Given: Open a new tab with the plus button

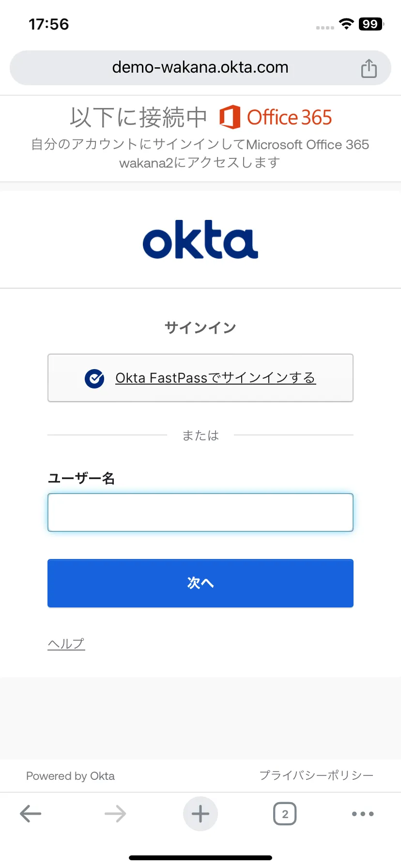Looking at the screenshot, I should click(x=200, y=814).
